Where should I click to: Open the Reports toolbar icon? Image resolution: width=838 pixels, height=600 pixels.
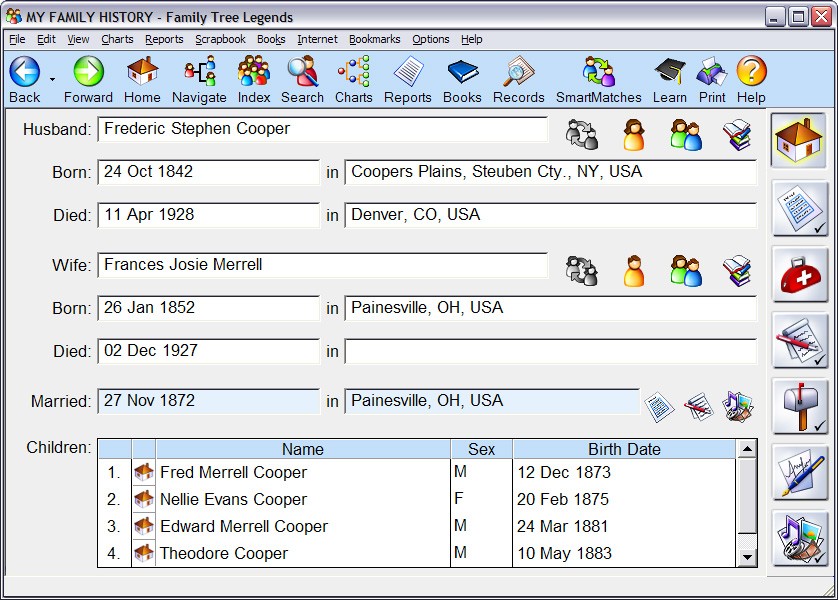[x=408, y=71]
